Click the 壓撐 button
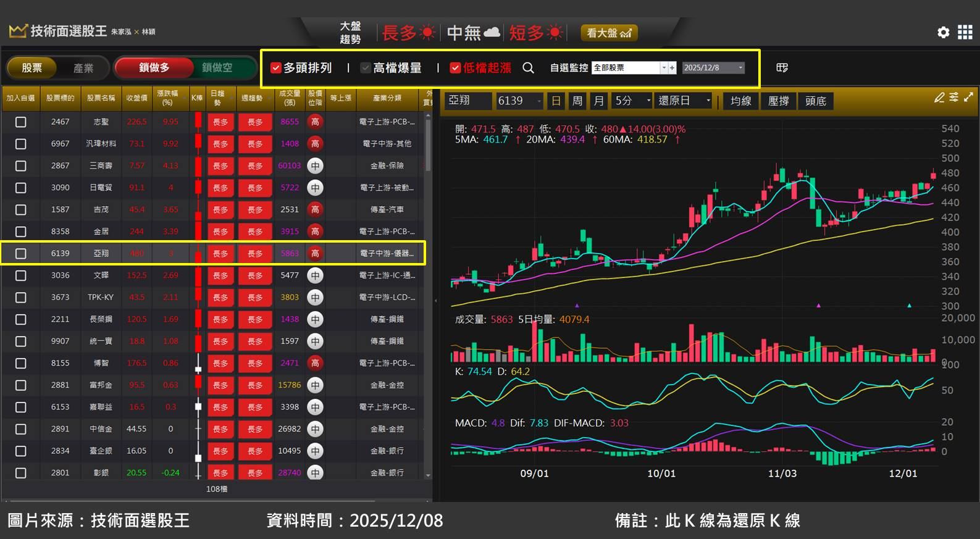980x539 pixels. tap(778, 101)
